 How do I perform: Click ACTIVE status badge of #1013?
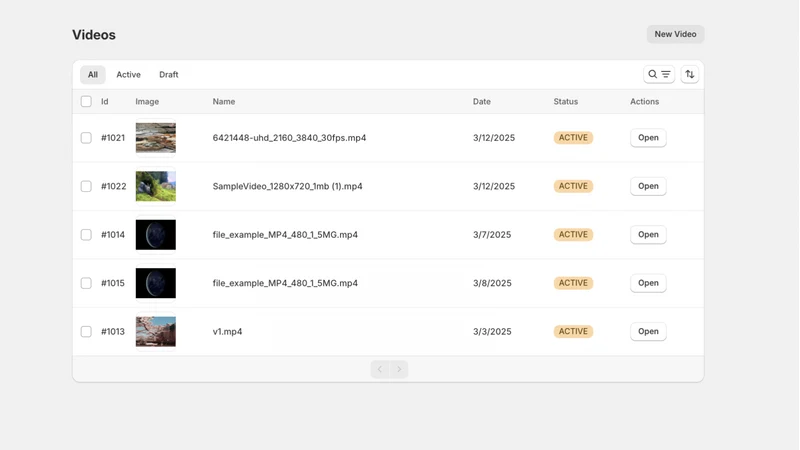573,332
